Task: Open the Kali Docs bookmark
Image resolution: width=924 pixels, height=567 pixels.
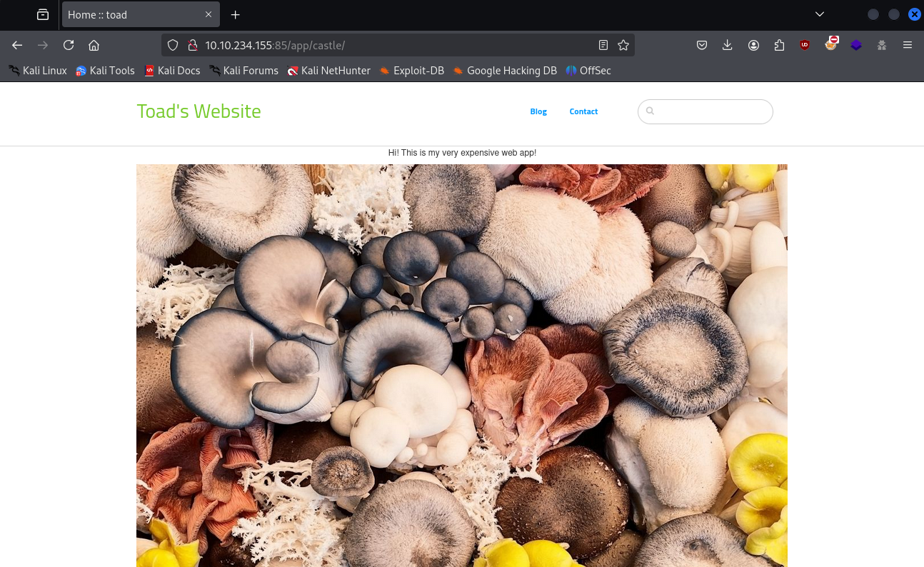Action: 172,70
